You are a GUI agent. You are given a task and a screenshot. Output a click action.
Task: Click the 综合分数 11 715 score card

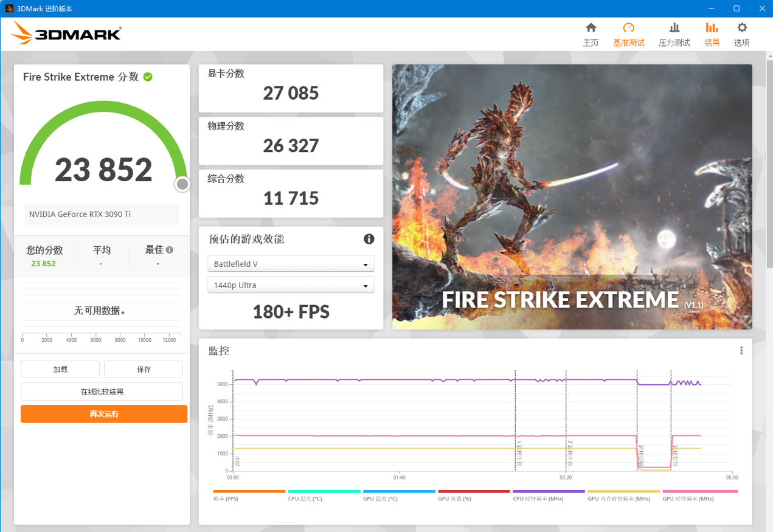[291, 193]
